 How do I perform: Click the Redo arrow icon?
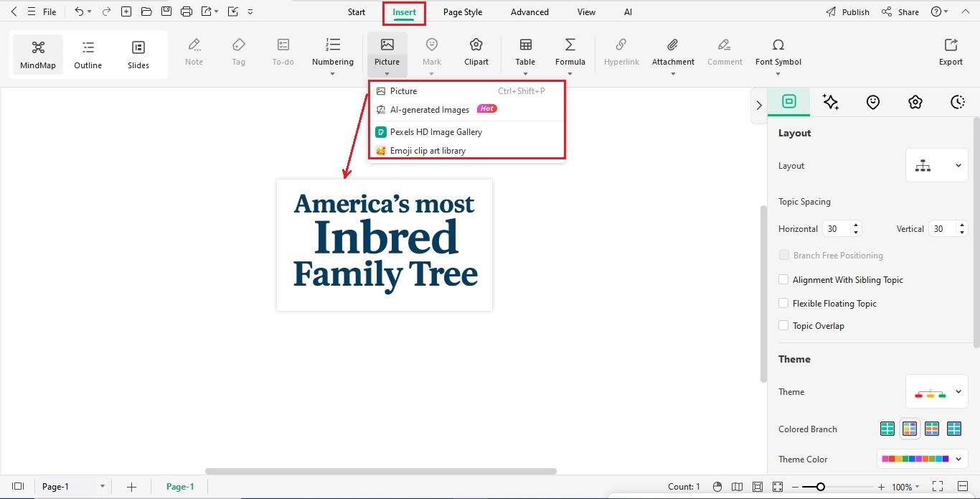(x=106, y=11)
